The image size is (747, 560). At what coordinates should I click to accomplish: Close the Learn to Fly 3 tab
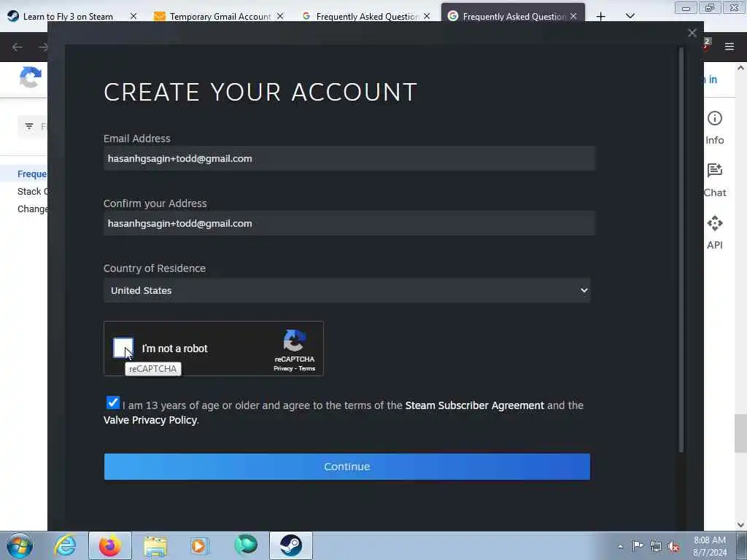point(133,16)
